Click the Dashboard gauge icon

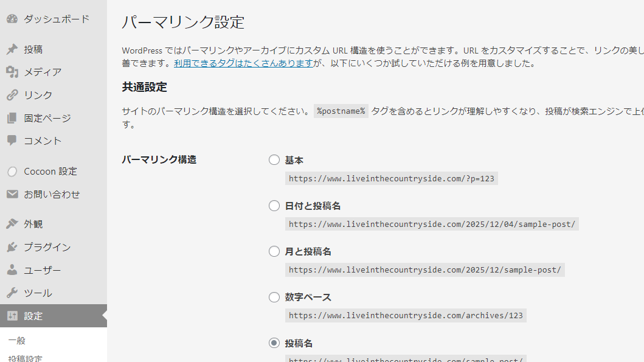[12, 19]
